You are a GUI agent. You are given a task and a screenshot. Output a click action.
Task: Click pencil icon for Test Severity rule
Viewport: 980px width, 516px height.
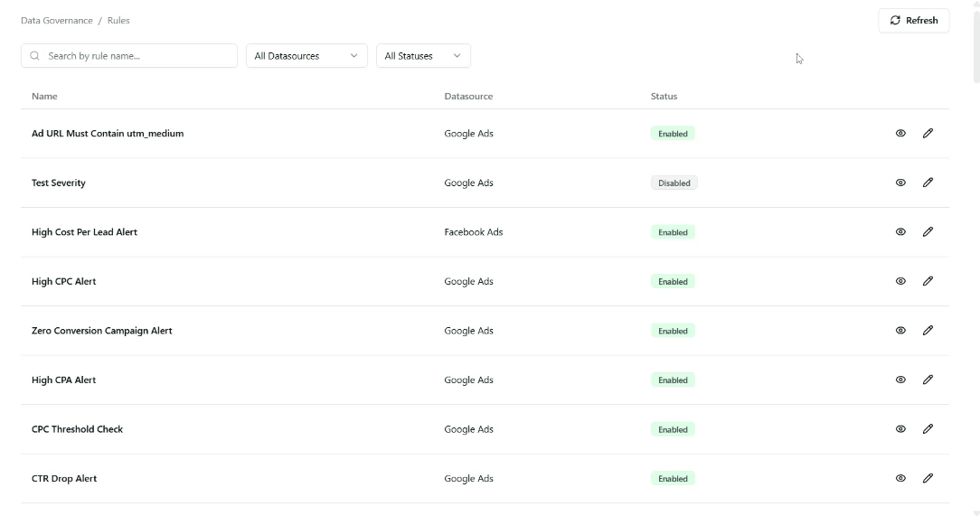pos(928,183)
